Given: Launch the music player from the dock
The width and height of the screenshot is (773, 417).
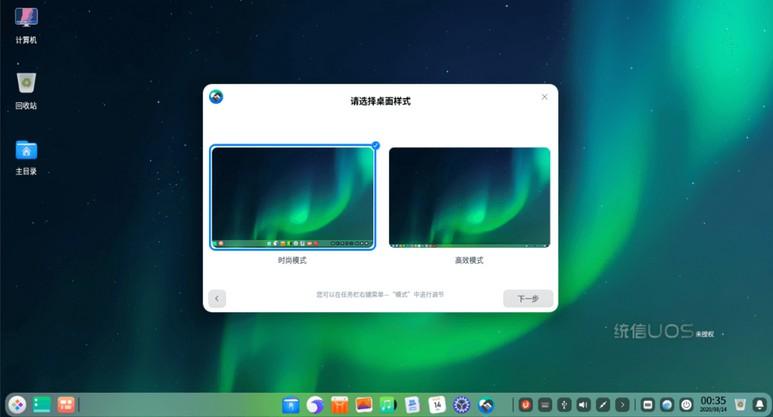Looking at the screenshot, I should point(388,405).
